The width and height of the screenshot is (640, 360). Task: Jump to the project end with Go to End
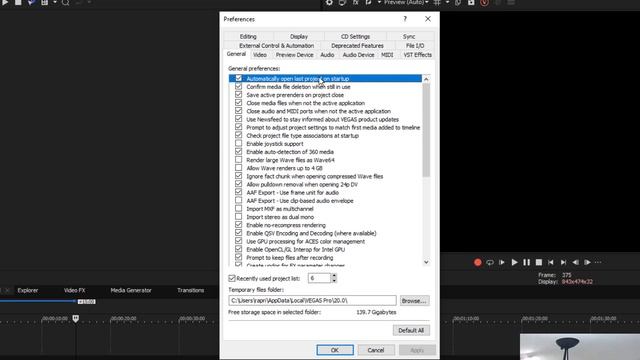coord(563,262)
